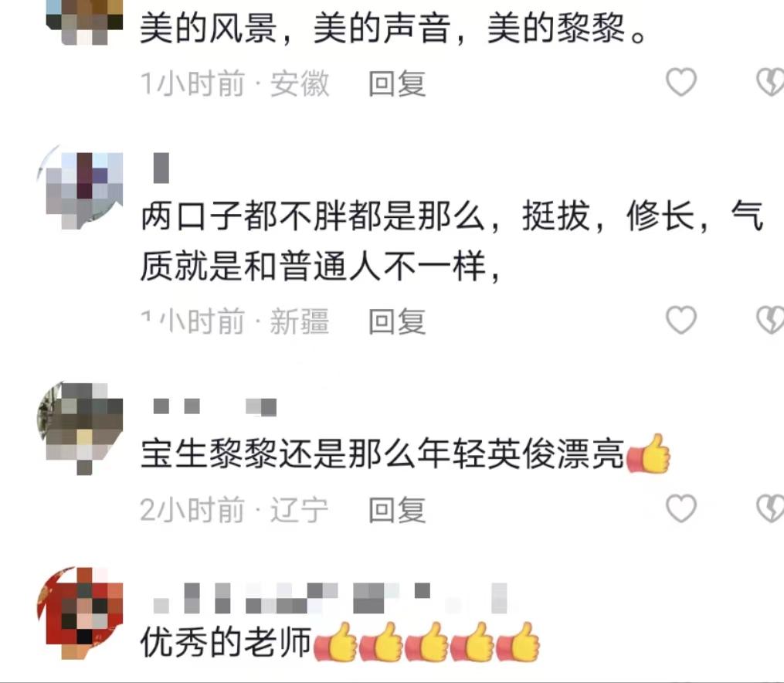Like the comment from 辽宁
Screen dimensions: 784x683
[681, 508]
